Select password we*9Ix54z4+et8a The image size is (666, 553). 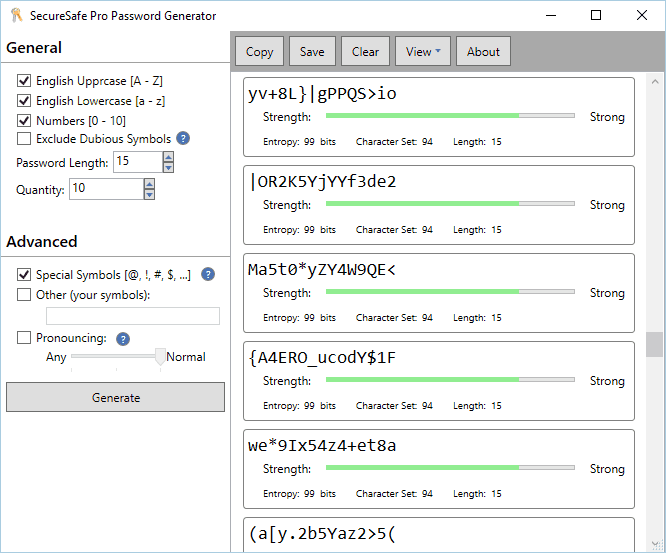(x=322, y=446)
